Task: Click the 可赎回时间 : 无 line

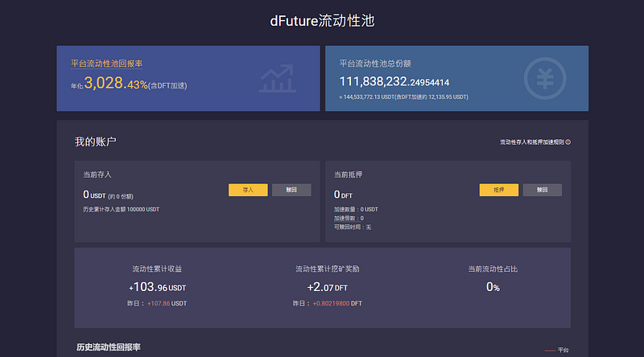Action: (353, 227)
